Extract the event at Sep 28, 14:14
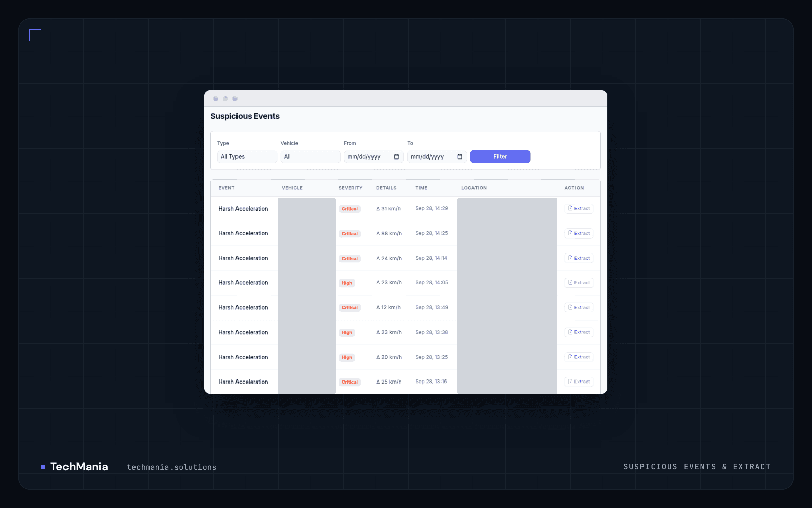 (579, 258)
